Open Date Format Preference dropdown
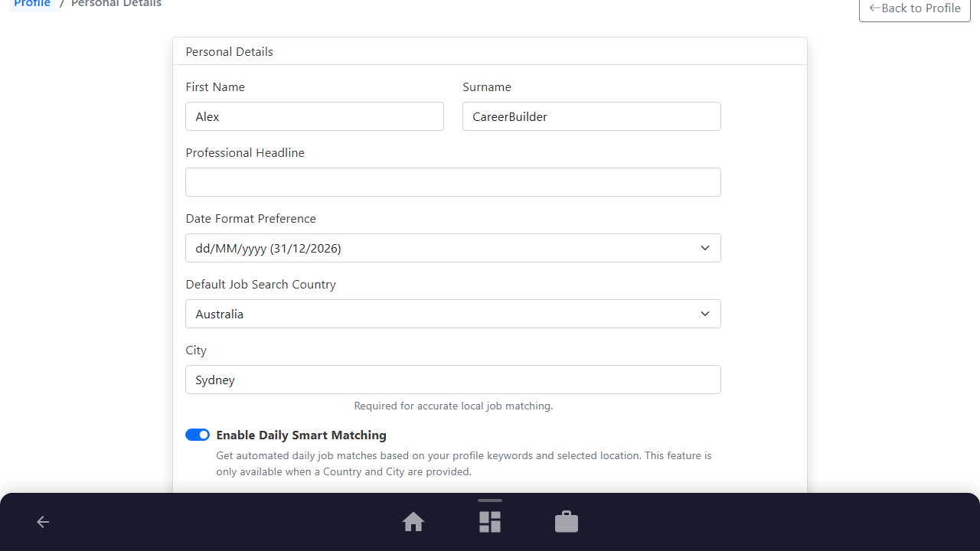This screenshot has width=980, height=551. coord(453,248)
